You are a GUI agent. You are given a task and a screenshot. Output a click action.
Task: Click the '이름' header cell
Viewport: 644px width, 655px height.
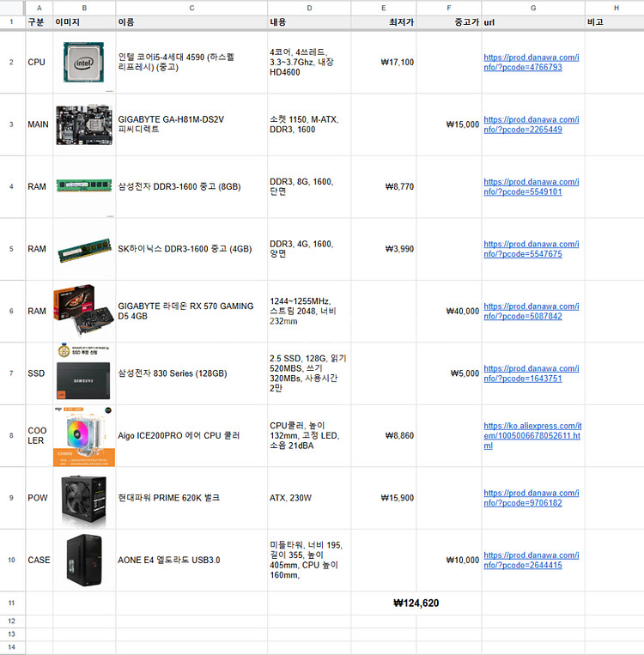[191, 22]
